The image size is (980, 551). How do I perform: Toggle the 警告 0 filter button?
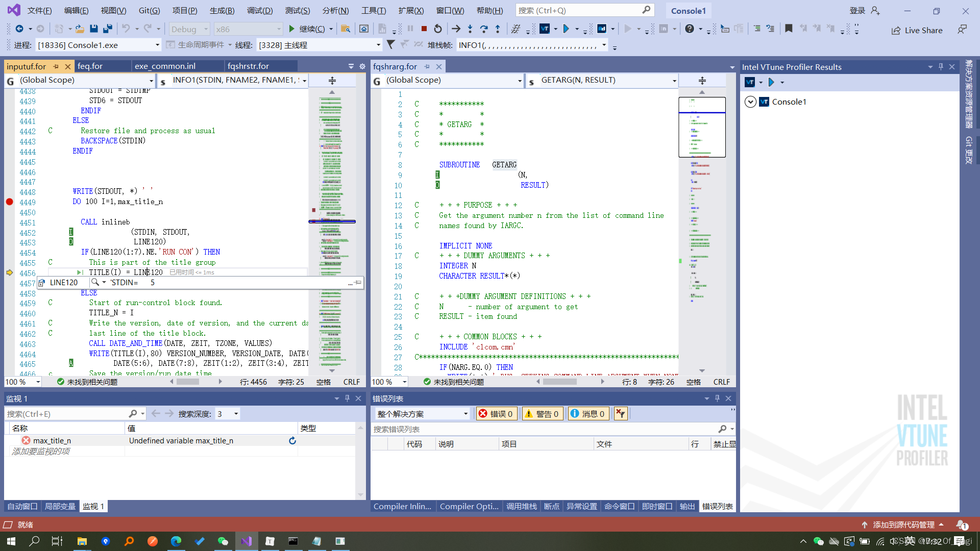(x=542, y=413)
